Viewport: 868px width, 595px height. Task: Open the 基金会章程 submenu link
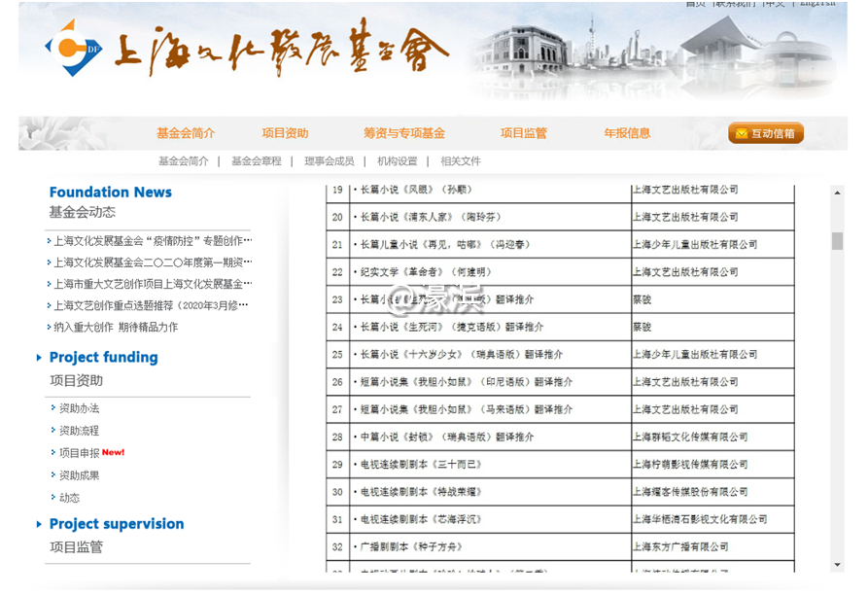(x=257, y=161)
